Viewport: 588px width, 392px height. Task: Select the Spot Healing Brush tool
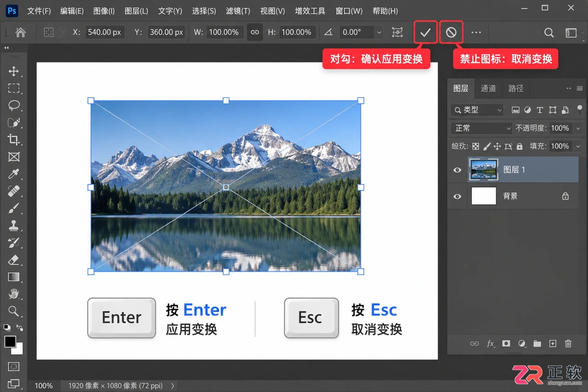point(13,191)
